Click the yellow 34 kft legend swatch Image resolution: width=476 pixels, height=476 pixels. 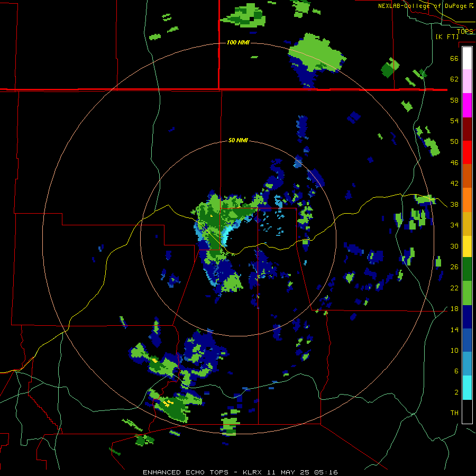[x=467, y=246]
